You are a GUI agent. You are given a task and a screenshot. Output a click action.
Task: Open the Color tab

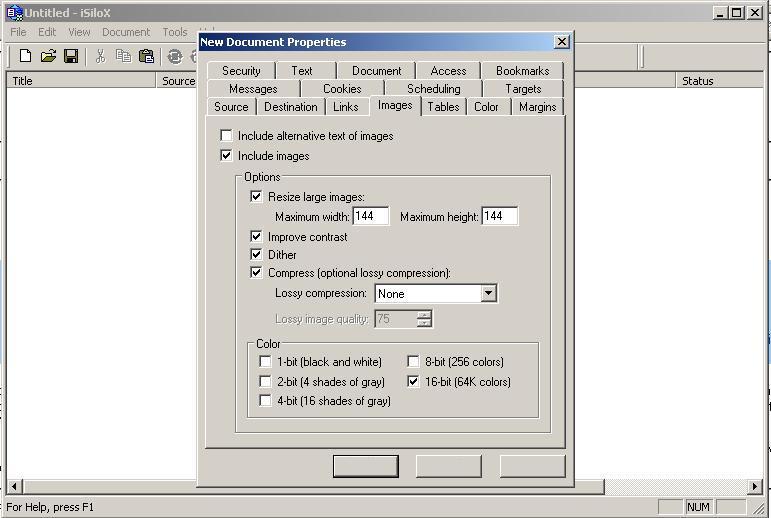click(x=486, y=107)
